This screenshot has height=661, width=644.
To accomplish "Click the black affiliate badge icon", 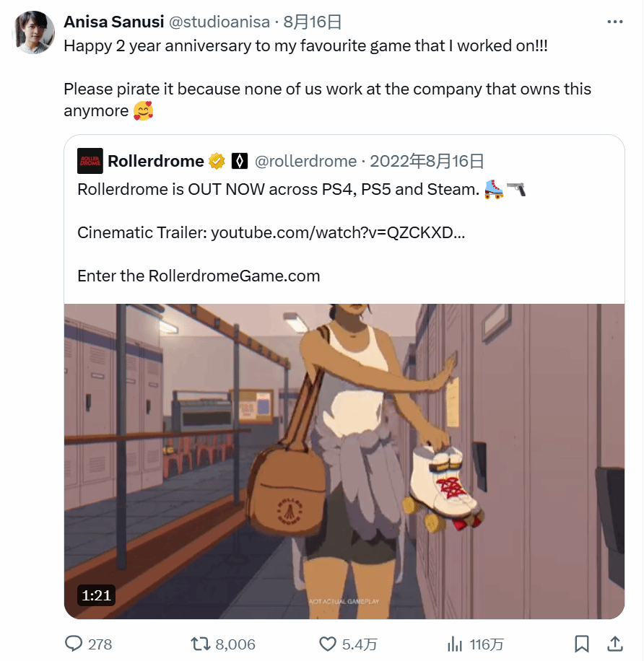I will [240, 161].
